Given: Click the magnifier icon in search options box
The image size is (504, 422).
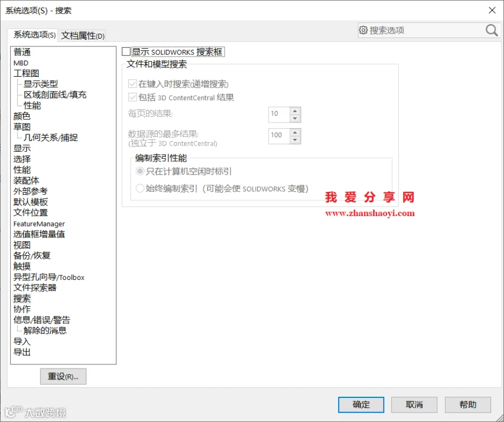Looking at the screenshot, I should click(492, 31).
